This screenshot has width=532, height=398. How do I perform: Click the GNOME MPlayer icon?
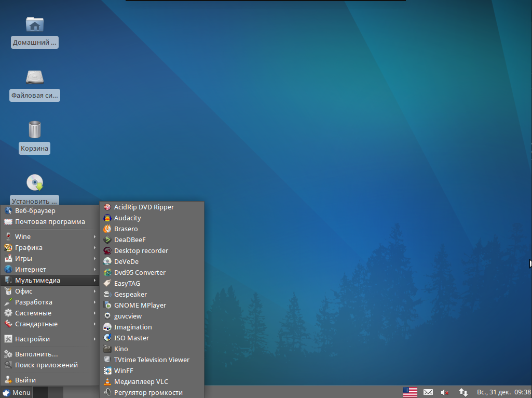pyautogui.click(x=107, y=306)
